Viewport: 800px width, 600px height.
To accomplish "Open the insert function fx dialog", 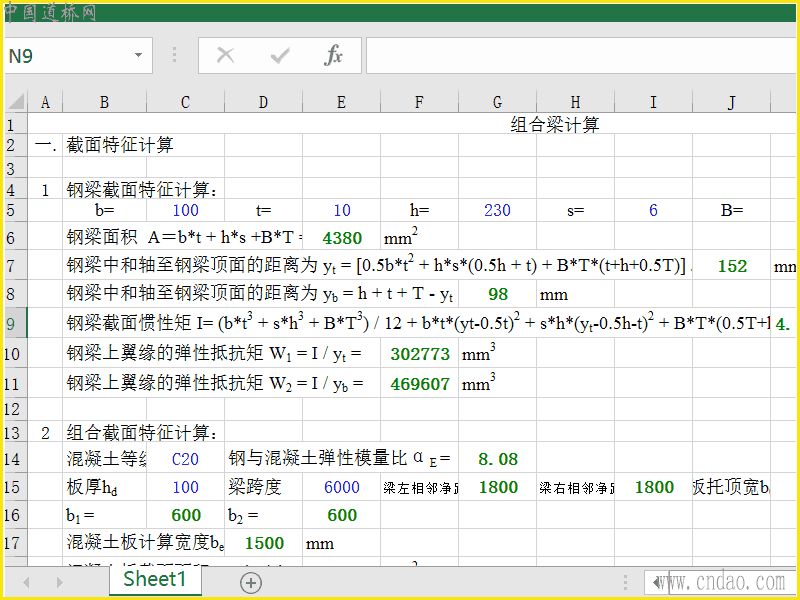I will coord(333,55).
